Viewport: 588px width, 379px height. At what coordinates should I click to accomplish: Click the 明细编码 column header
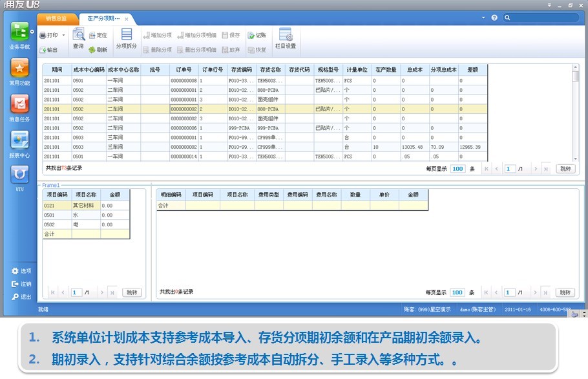(x=171, y=195)
